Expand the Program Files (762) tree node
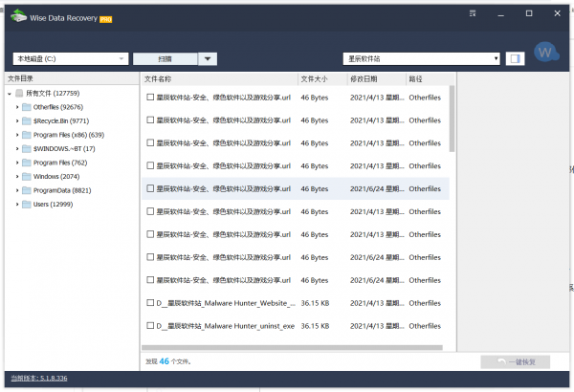Viewport: 574px width, 392px height. 17,163
